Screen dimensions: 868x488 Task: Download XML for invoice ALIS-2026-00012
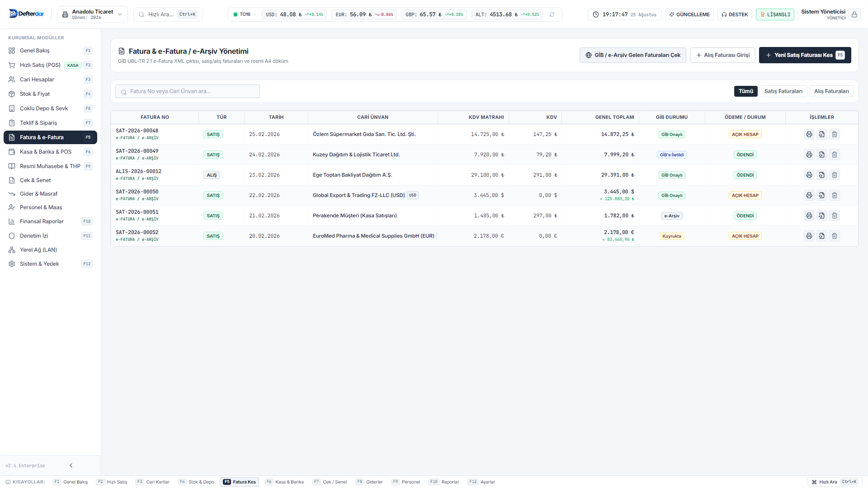point(821,175)
